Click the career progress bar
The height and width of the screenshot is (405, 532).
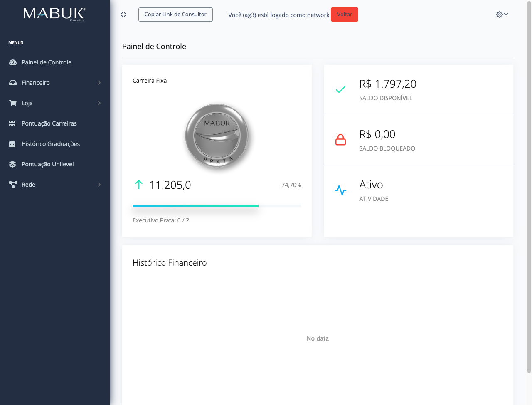click(217, 206)
